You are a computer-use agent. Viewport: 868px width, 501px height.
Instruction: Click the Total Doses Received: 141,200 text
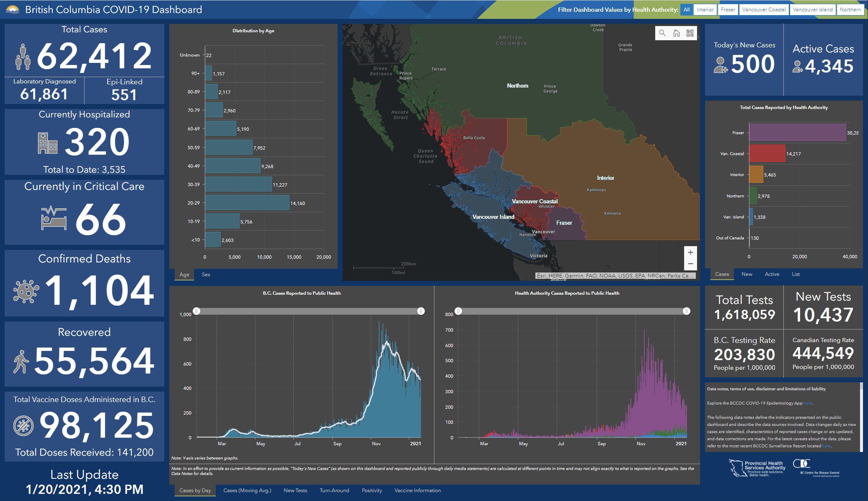point(84,452)
